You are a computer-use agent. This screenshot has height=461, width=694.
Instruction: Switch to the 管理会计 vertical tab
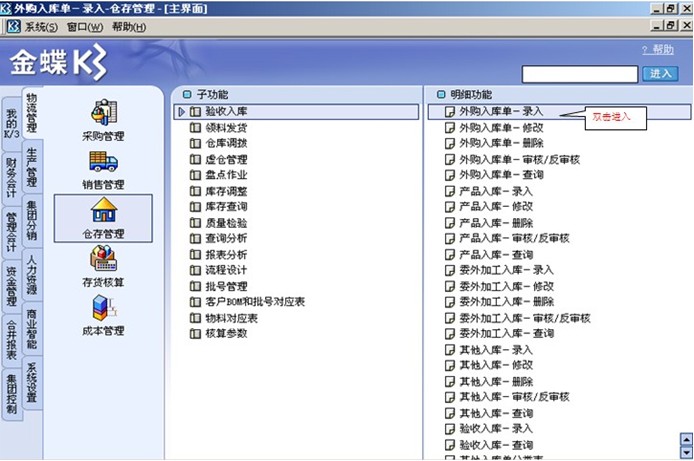12,232
